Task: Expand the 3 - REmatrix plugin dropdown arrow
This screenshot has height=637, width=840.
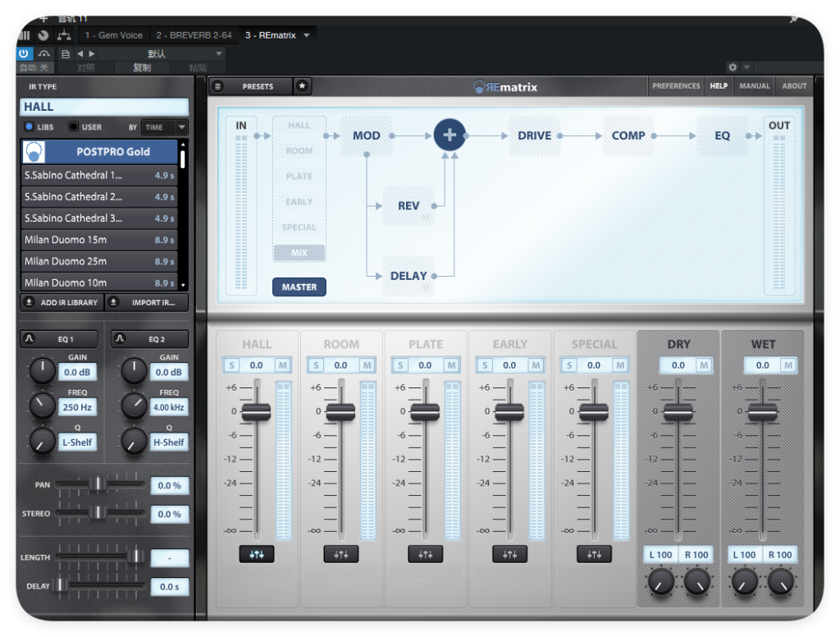Action: point(307,35)
